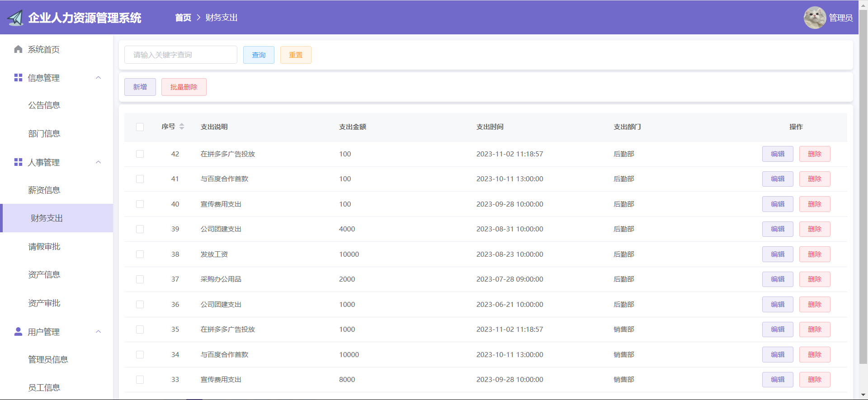This screenshot has height=400, width=868.
Task: Delete row 41 与百度合作首款
Action: tap(815, 179)
